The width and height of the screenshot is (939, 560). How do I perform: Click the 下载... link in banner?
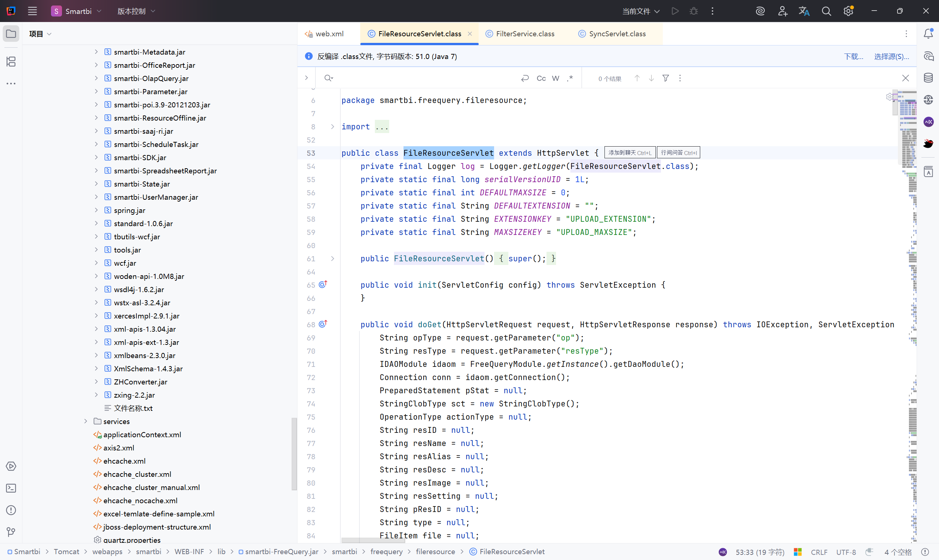point(853,56)
